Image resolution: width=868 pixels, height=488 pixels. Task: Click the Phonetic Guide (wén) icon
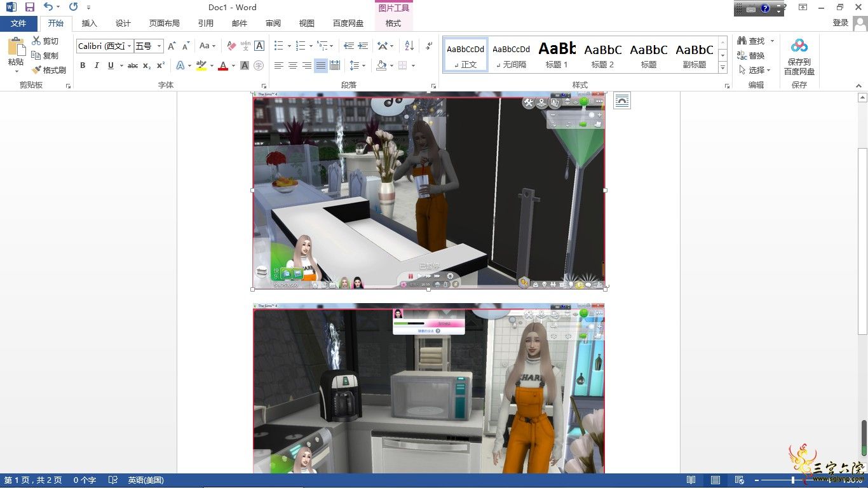coord(245,46)
